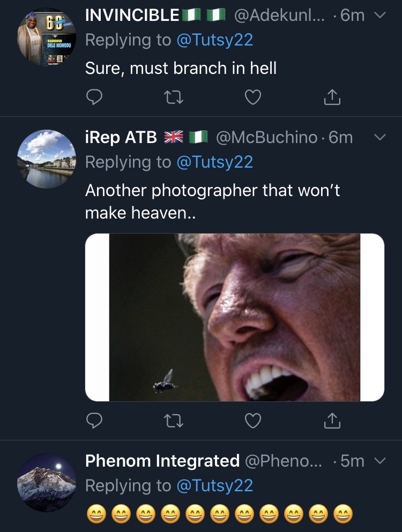Open options chevron on INVINCIBLE's tweet
The width and height of the screenshot is (402, 532).
pos(379,16)
